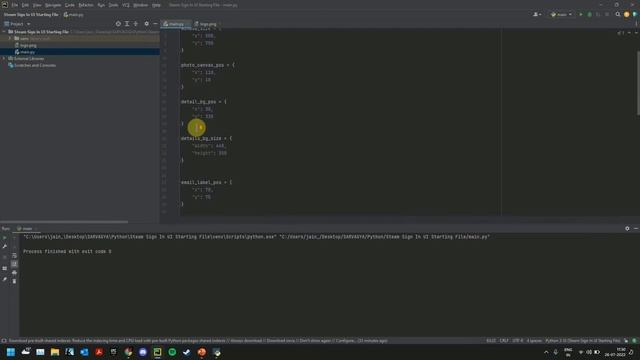Expand External Libraries node
640x360 pixels.
[x=4, y=59]
